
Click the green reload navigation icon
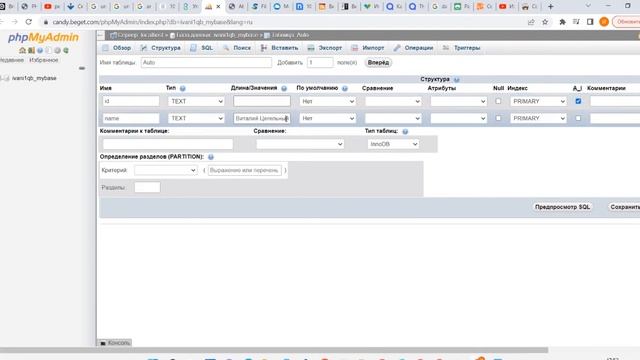pos(66,51)
